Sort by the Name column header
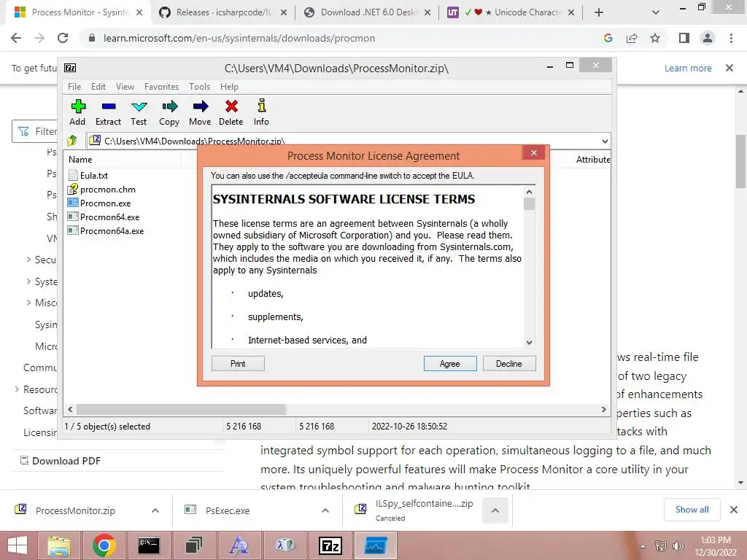 [80, 160]
